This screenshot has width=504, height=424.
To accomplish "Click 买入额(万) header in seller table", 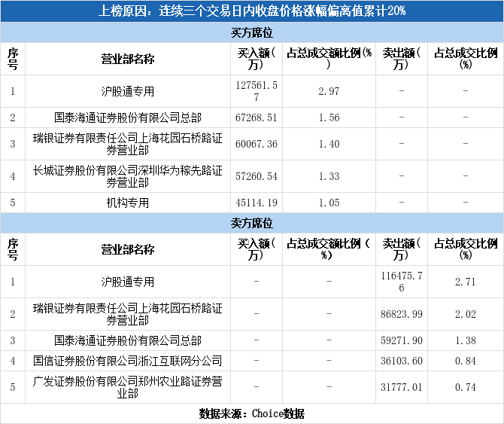I will tap(257, 249).
